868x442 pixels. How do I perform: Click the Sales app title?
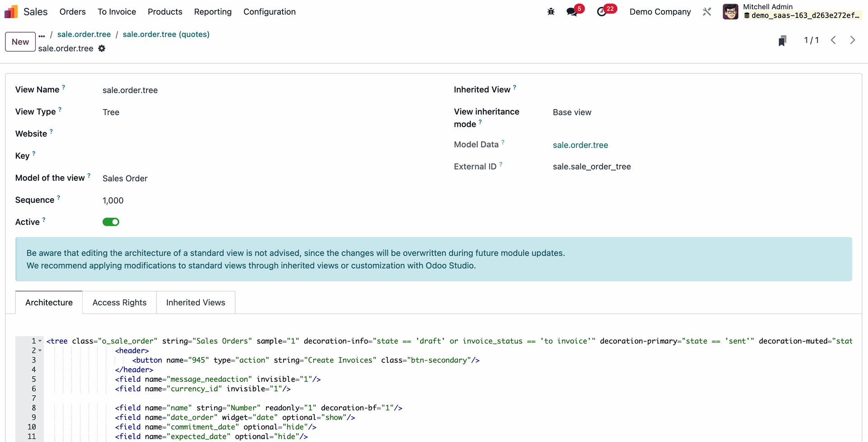[x=35, y=12]
